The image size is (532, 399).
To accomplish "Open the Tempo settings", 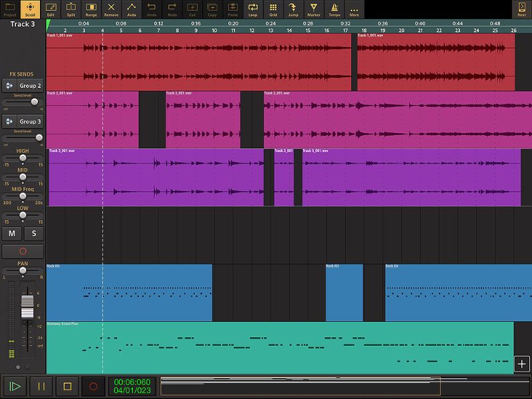I will coord(333,9).
